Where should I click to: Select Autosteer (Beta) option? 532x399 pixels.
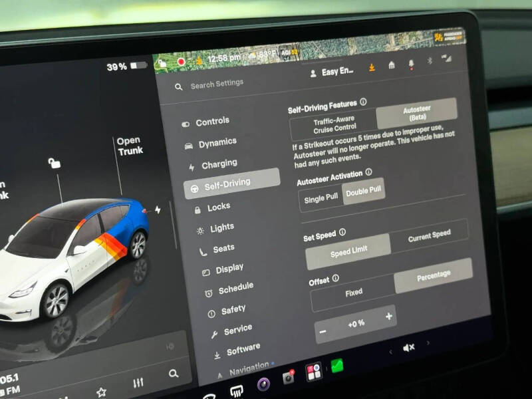[x=417, y=113]
